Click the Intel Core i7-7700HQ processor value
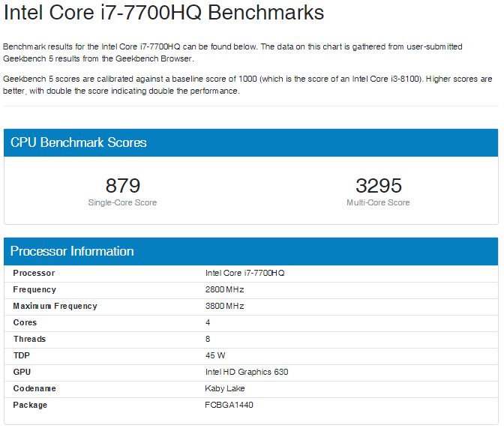The image size is (504, 428). coord(244,273)
